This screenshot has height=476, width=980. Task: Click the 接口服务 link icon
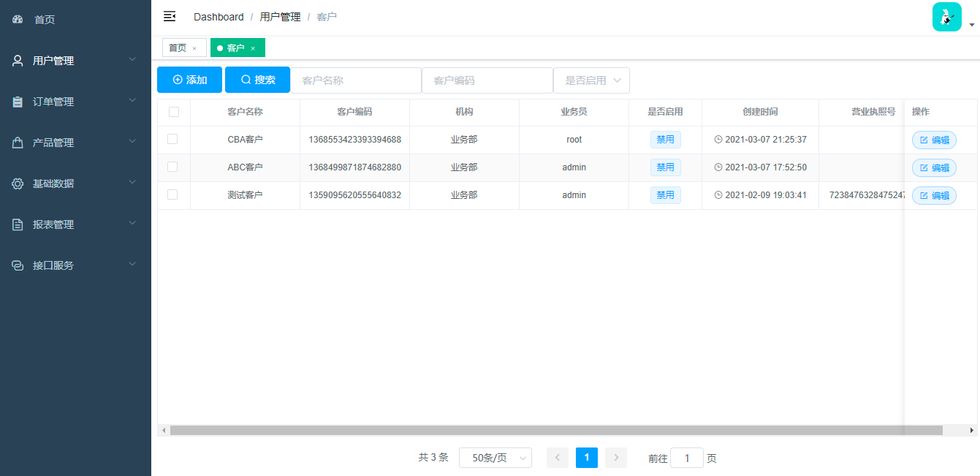[18, 265]
